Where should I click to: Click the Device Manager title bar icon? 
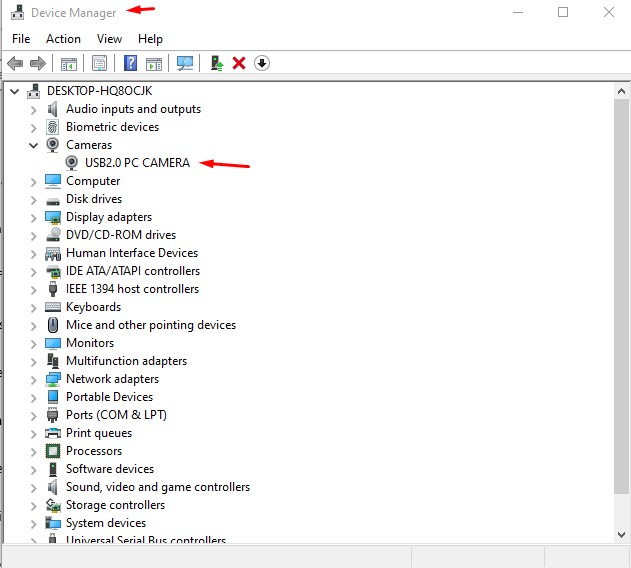coord(17,12)
